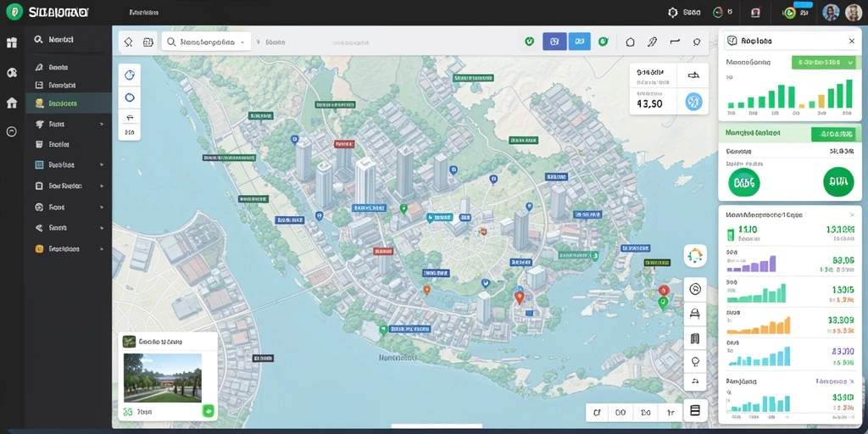Screen dimensions: 868x434
Task: Click the gift box icon in left rail
Action: click(x=12, y=42)
